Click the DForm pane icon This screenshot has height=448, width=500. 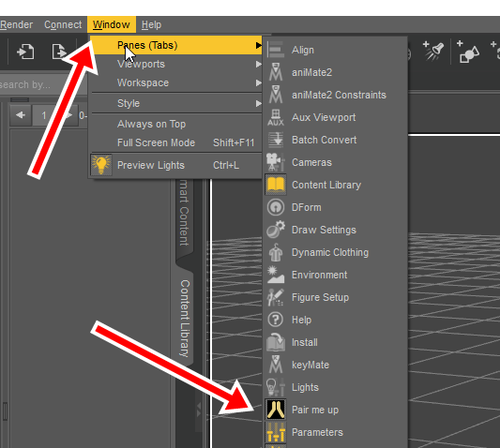276,207
